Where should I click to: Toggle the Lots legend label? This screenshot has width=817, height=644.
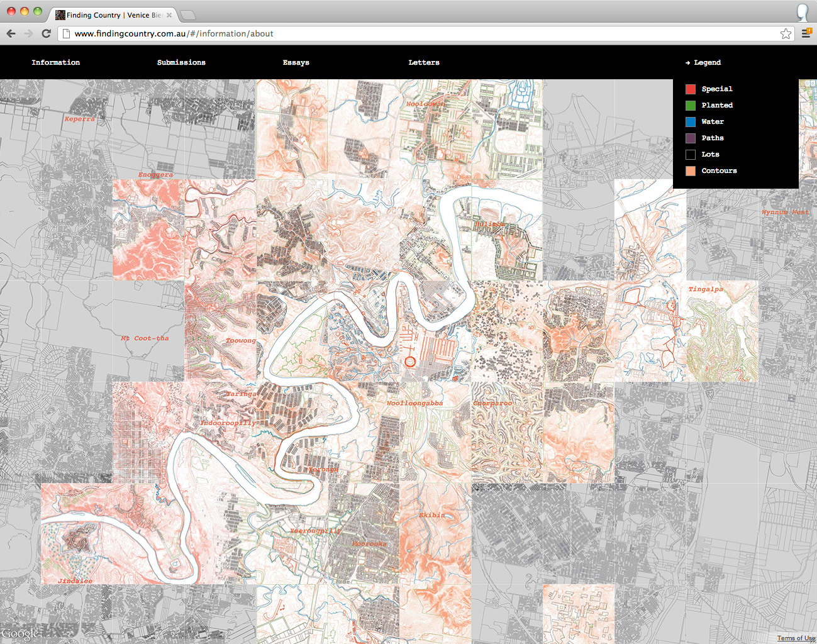point(710,155)
